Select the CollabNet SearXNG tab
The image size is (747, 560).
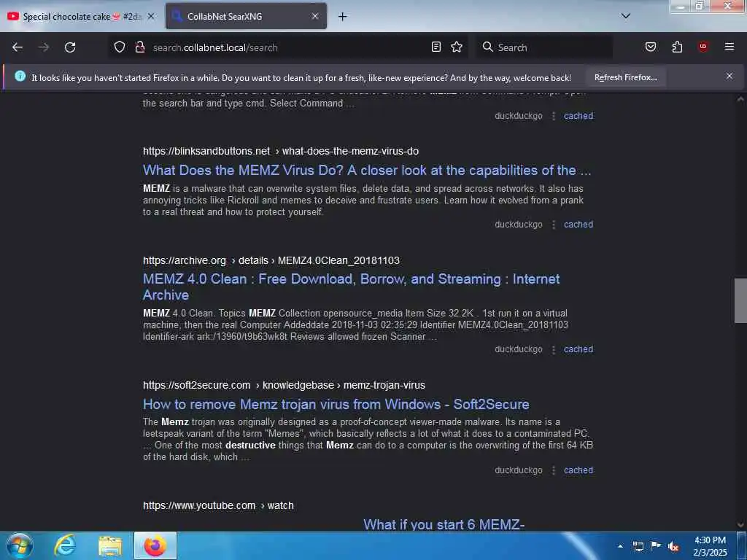point(246,17)
